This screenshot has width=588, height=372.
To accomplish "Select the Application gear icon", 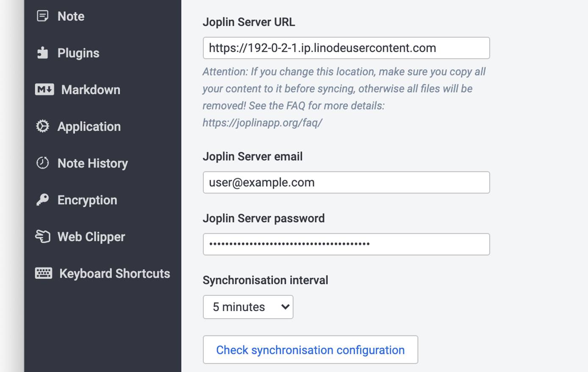I will pos(42,126).
